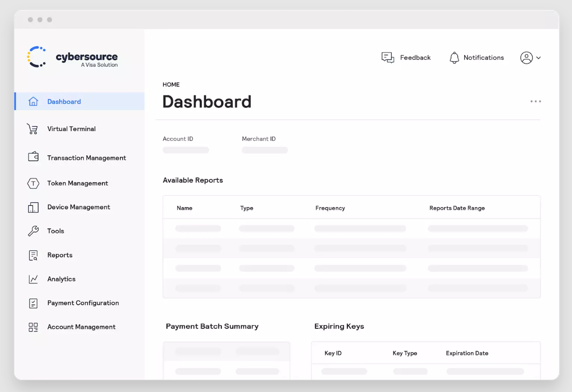
Task: Click the Account Management grid icon
Action: [x=33, y=327]
